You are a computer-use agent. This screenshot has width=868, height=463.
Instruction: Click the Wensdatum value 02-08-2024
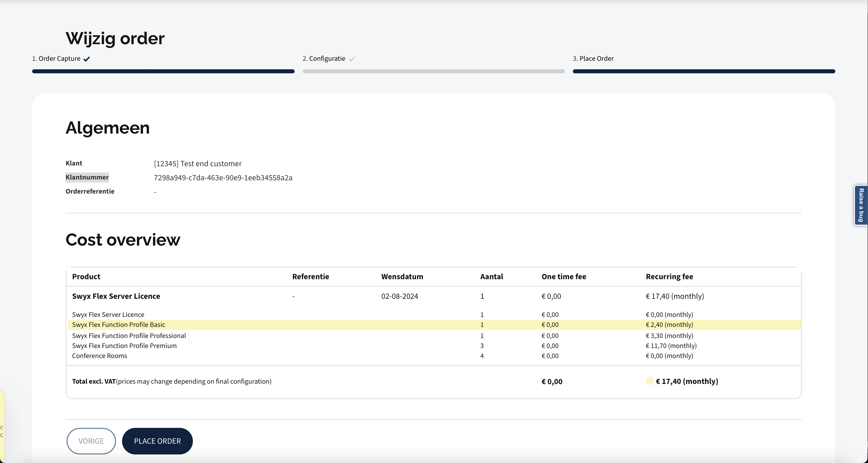coord(400,296)
